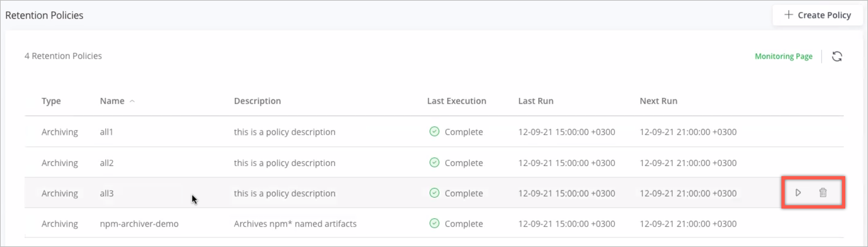The width and height of the screenshot is (868, 247).
Task: Delete the all3 policy using trash icon
Action: point(823,193)
